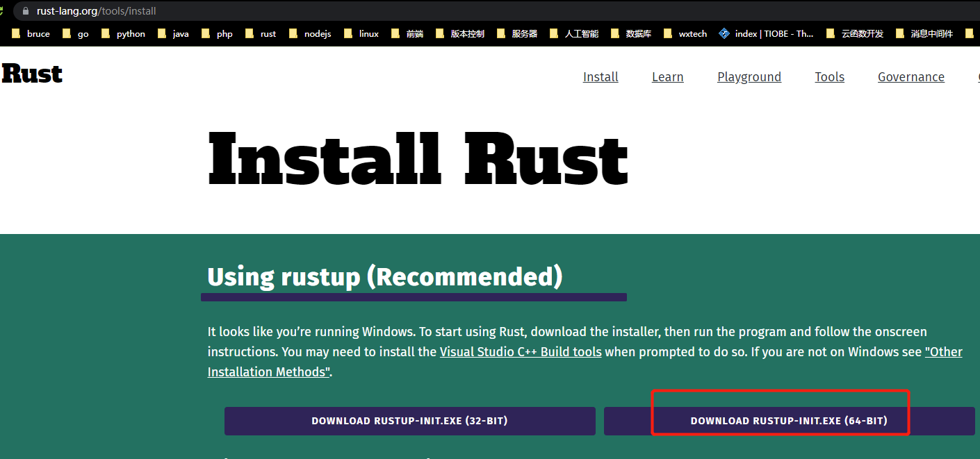Open the 前端 bookmark folder
Viewport: 980px width, 459px height.
407,33
